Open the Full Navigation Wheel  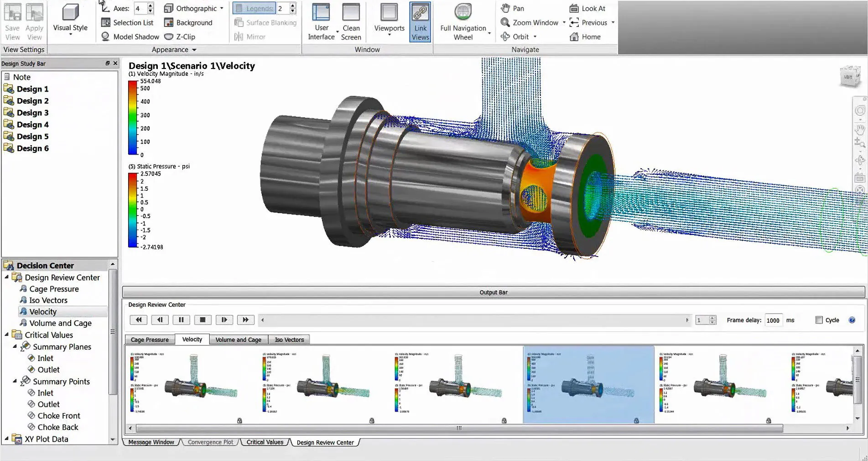[463, 21]
